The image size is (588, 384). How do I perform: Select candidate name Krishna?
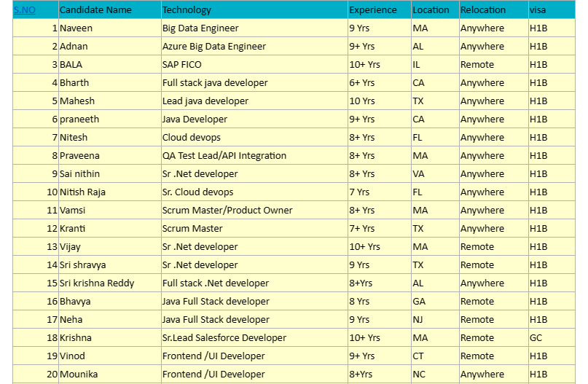pyautogui.click(x=75, y=338)
